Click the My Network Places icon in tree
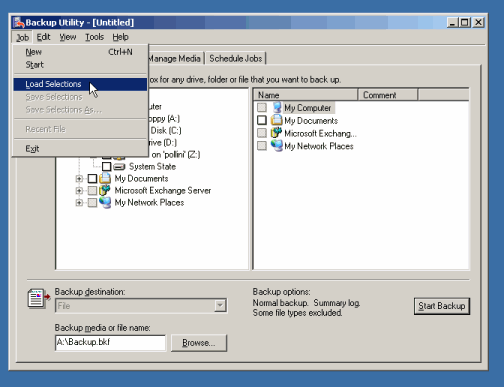504x387 pixels. pyautogui.click(x=105, y=202)
